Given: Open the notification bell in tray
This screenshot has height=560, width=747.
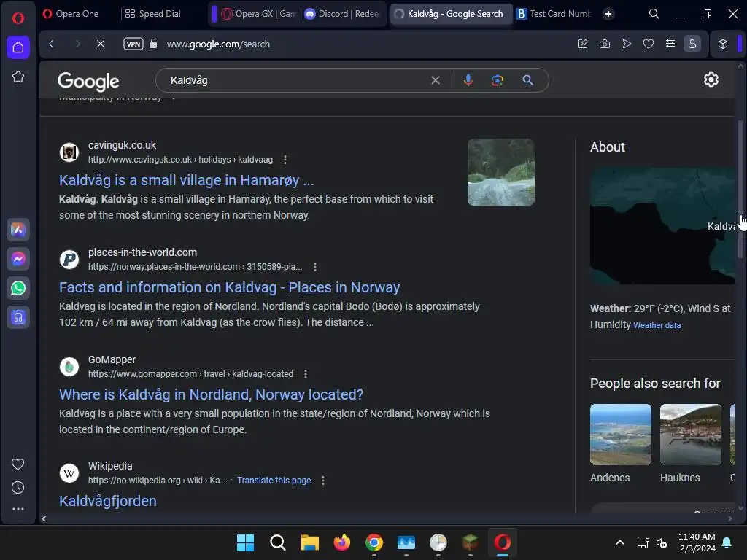Looking at the screenshot, I should (x=727, y=542).
